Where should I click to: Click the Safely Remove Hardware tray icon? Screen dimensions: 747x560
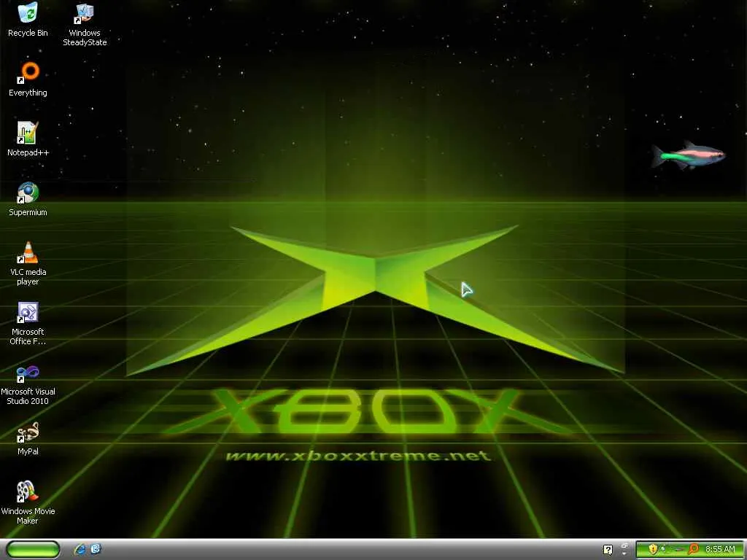pyautogui.click(x=678, y=550)
